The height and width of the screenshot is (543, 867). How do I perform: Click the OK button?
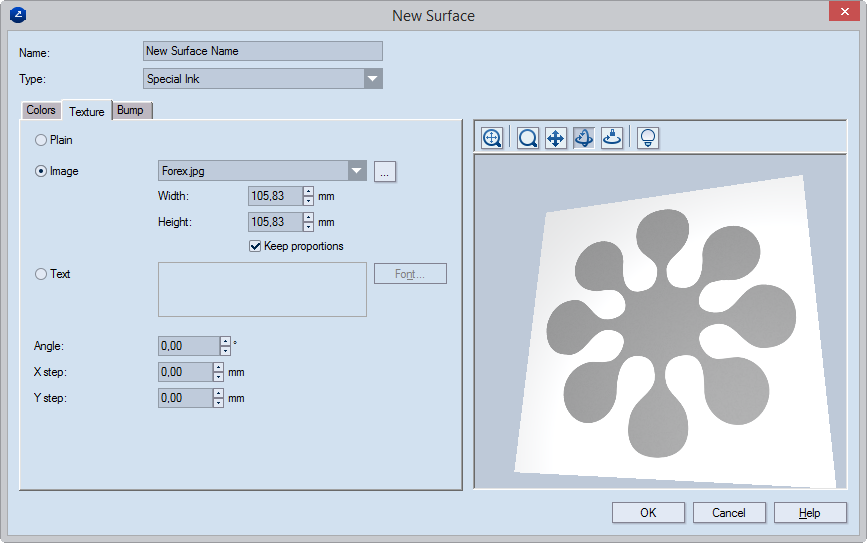click(648, 513)
